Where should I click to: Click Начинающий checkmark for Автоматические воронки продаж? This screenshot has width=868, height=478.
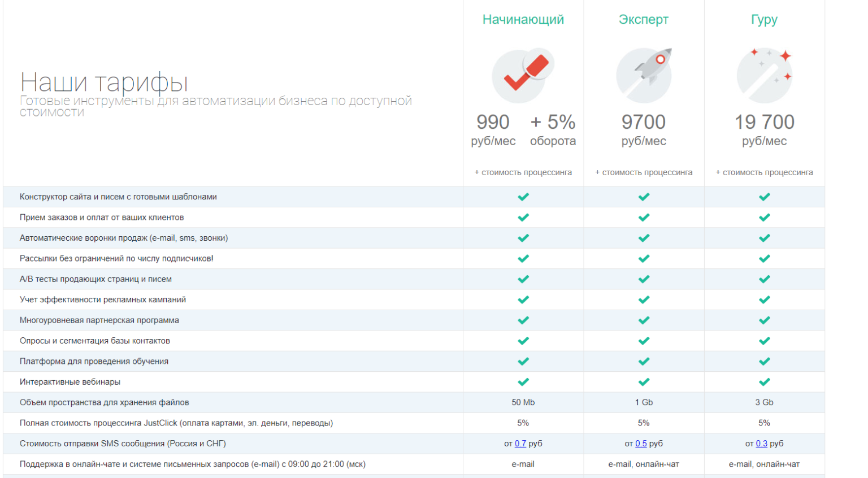pos(523,238)
